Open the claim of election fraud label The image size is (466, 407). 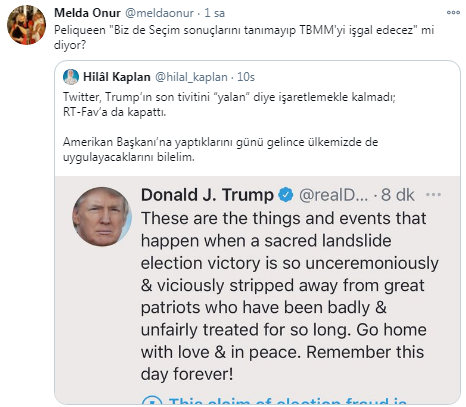(288, 401)
